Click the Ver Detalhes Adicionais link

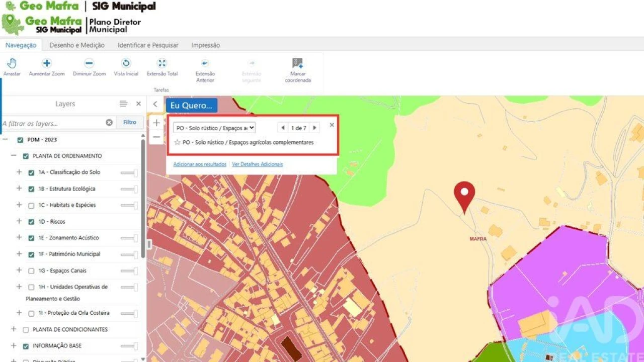pyautogui.click(x=257, y=164)
